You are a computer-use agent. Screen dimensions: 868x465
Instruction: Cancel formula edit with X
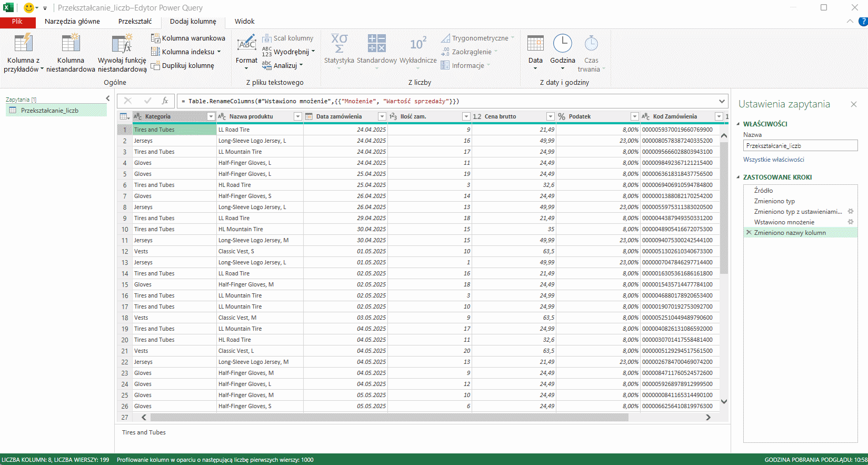tap(128, 101)
